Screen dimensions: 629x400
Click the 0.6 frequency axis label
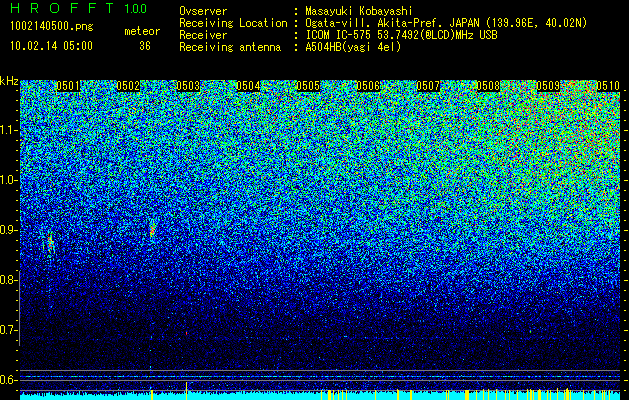click(x=8, y=380)
